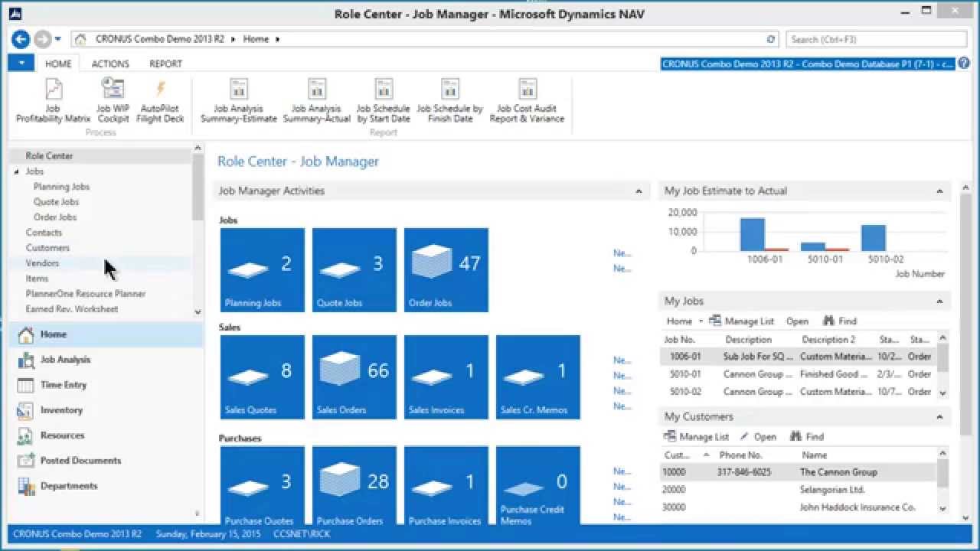Viewport: 980px width, 551px height.
Task: Sort My Jobs by Job No. column
Action: click(x=679, y=340)
